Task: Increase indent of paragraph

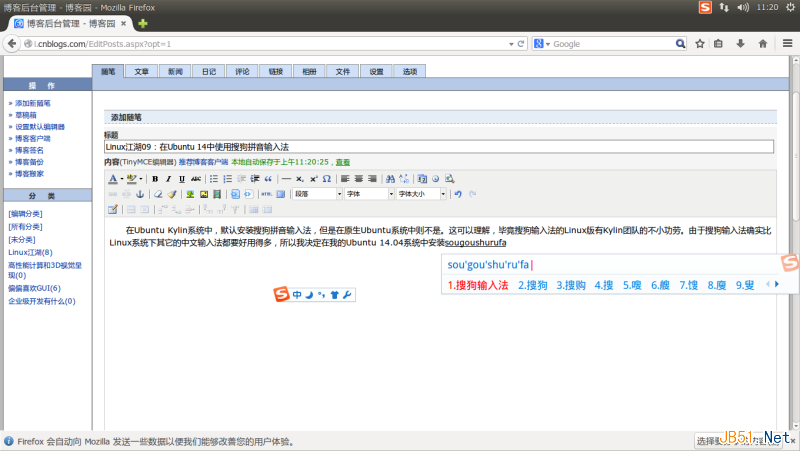Action: coord(255,179)
